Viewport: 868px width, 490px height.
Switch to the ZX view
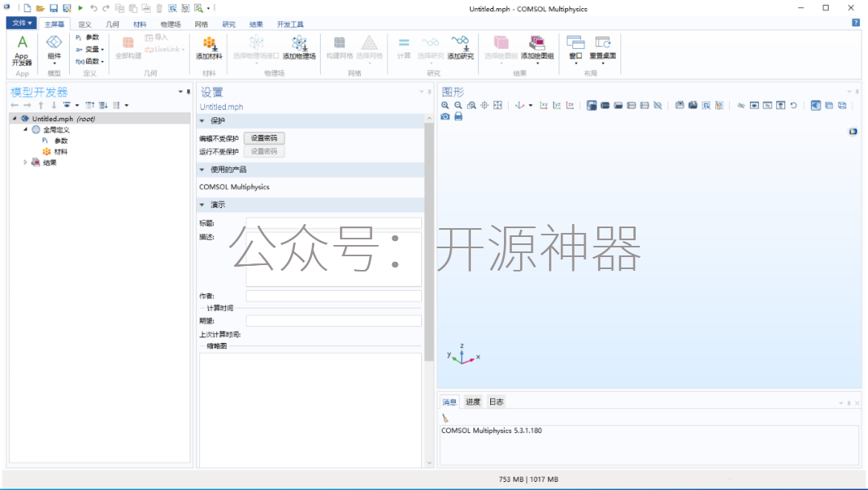[x=570, y=105]
